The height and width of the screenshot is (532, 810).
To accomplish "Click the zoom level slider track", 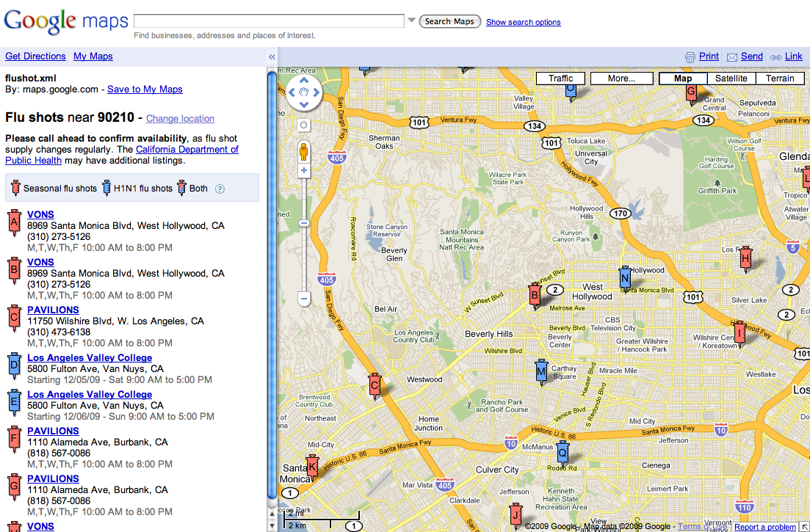I will coord(304,249).
